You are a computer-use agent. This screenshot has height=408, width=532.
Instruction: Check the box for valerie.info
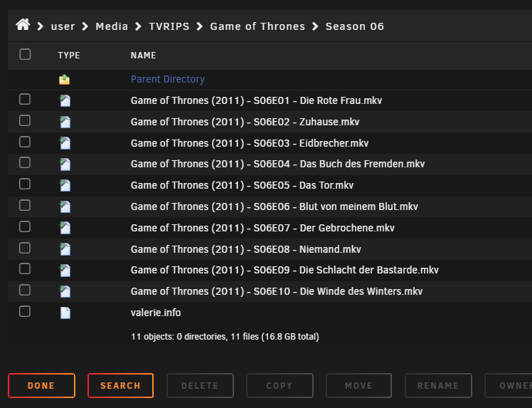coord(25,311)
